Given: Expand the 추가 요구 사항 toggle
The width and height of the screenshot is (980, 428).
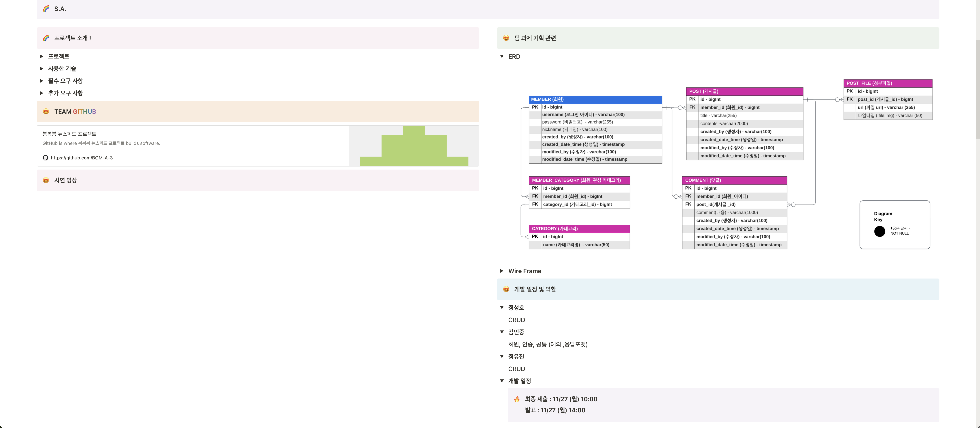Looking at the screenshot, I should tap(42, 93).
